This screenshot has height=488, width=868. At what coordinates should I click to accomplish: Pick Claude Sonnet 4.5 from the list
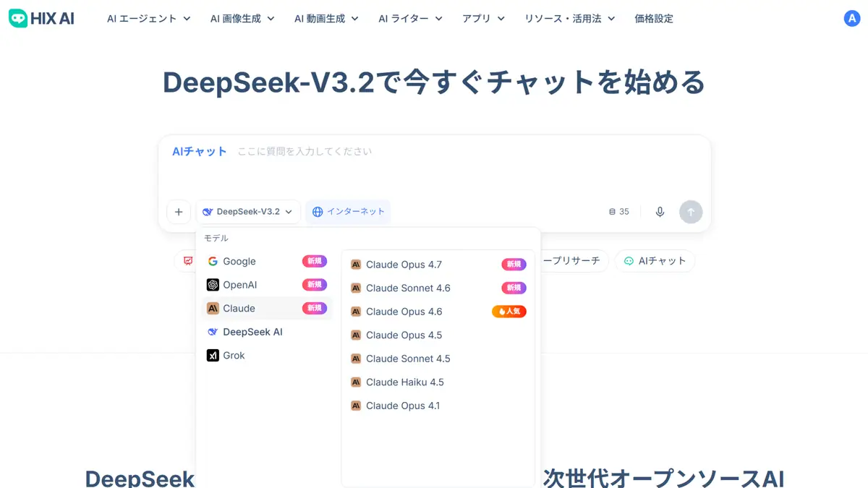click(438, 359)
